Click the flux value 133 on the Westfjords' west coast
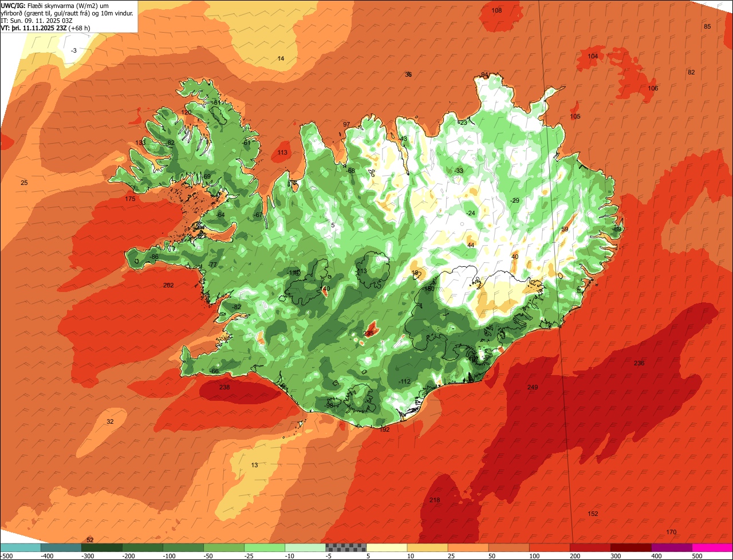Screen dimensions: 733x560 click(x=140, y=143)
